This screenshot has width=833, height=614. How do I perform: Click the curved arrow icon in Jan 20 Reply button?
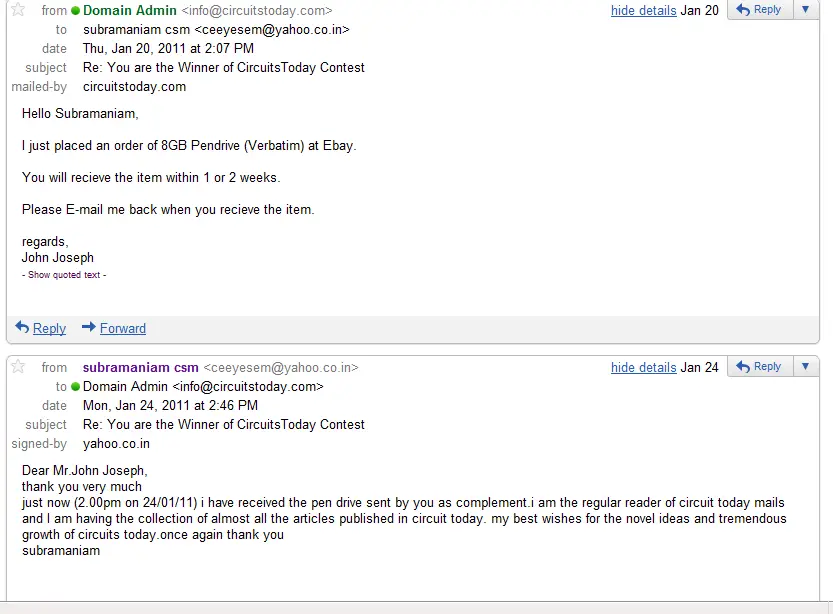(x=743, y=10)
